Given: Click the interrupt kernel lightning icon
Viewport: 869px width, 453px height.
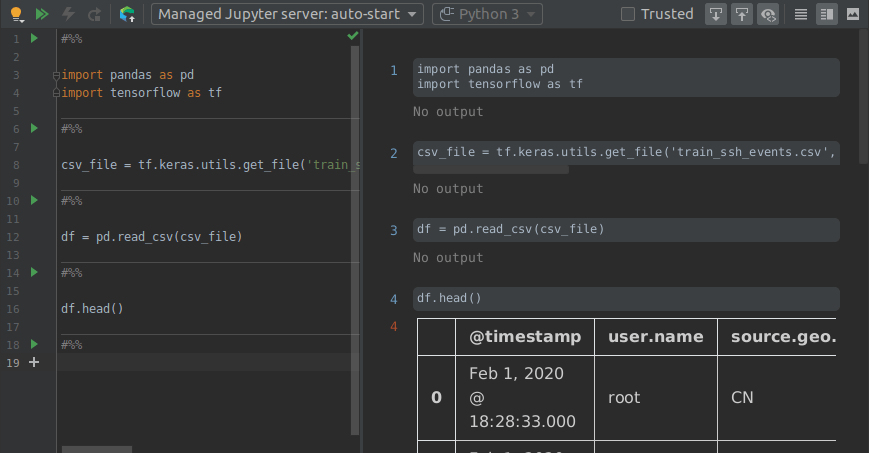Looking at the screenshot, I should click(x=68, y=14).
